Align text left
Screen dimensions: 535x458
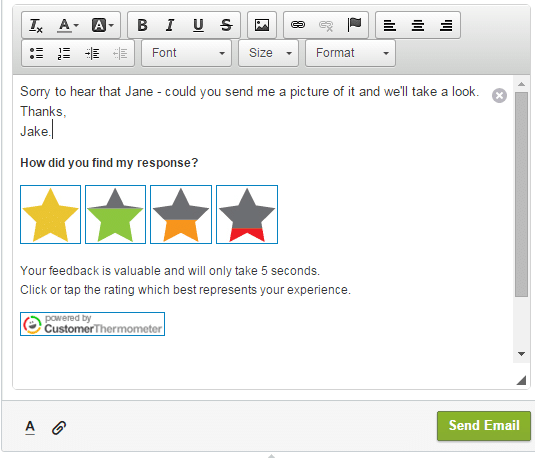(390, 25)
